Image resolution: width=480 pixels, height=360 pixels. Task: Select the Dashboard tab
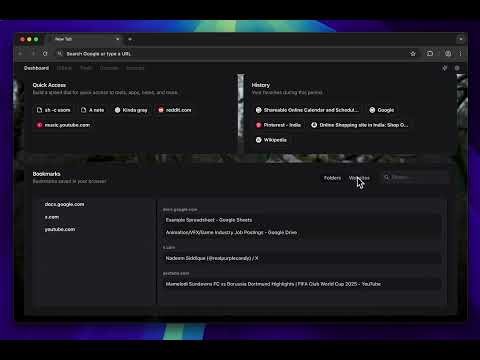coord(36,68)
